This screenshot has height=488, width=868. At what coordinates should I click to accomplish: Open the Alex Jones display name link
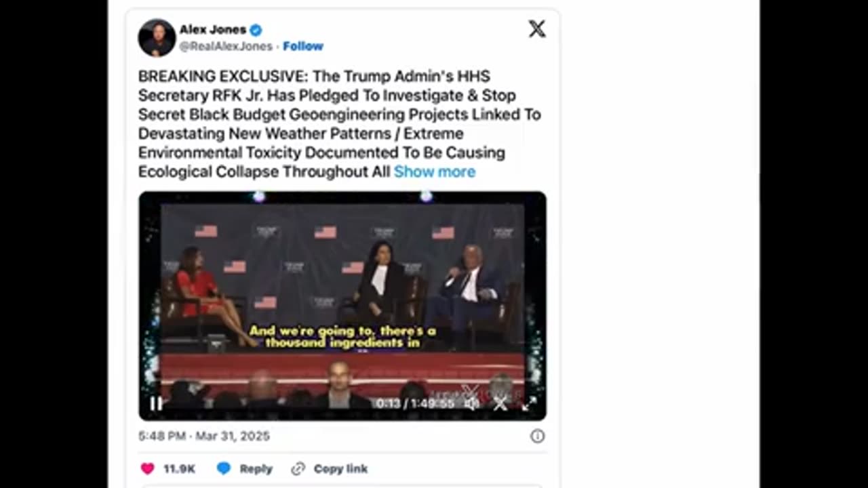(212, 30)
